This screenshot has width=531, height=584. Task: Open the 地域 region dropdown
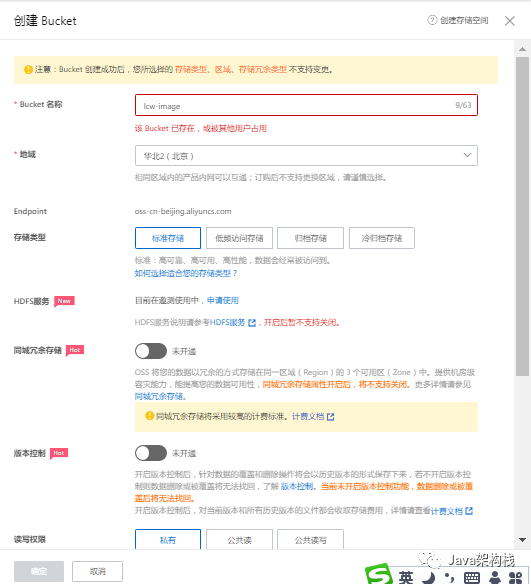306,156
